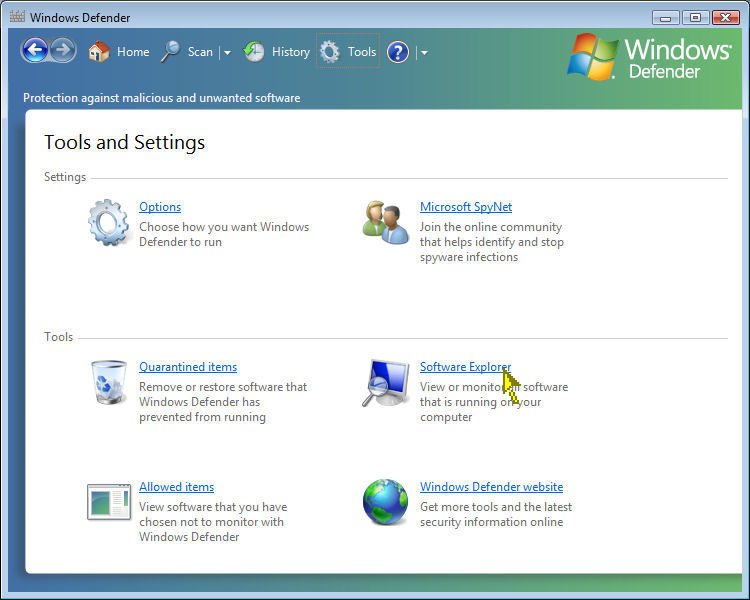Click the History clock icon
The height and width of the screenshot is (600, 750).
click(x=254, y=51)
